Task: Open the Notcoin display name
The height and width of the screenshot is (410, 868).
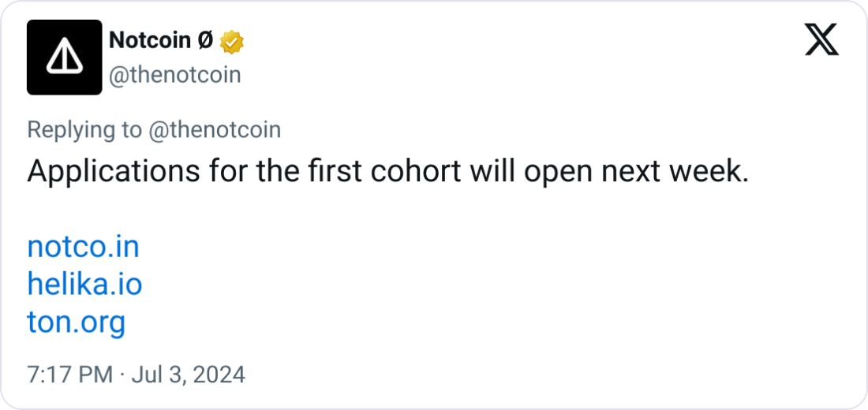Action: pos(151,40)
